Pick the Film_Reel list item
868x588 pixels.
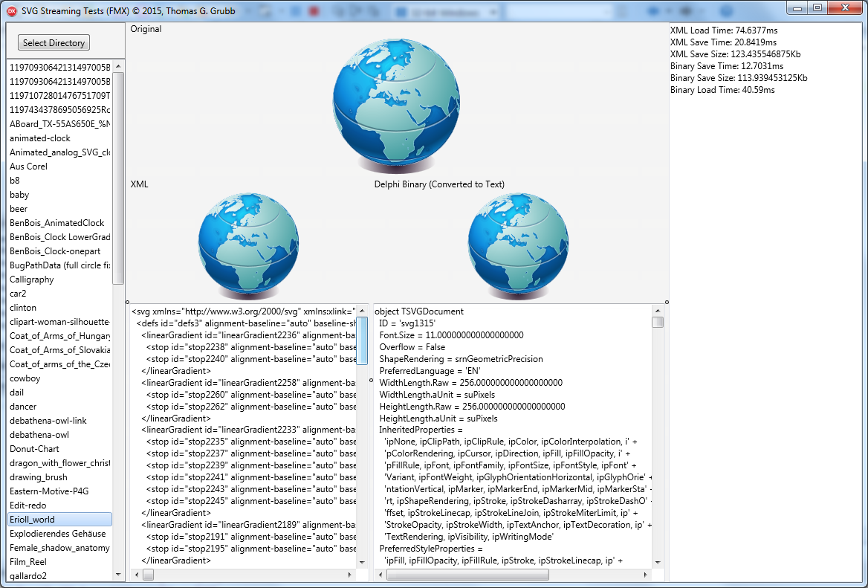(28, 562)
